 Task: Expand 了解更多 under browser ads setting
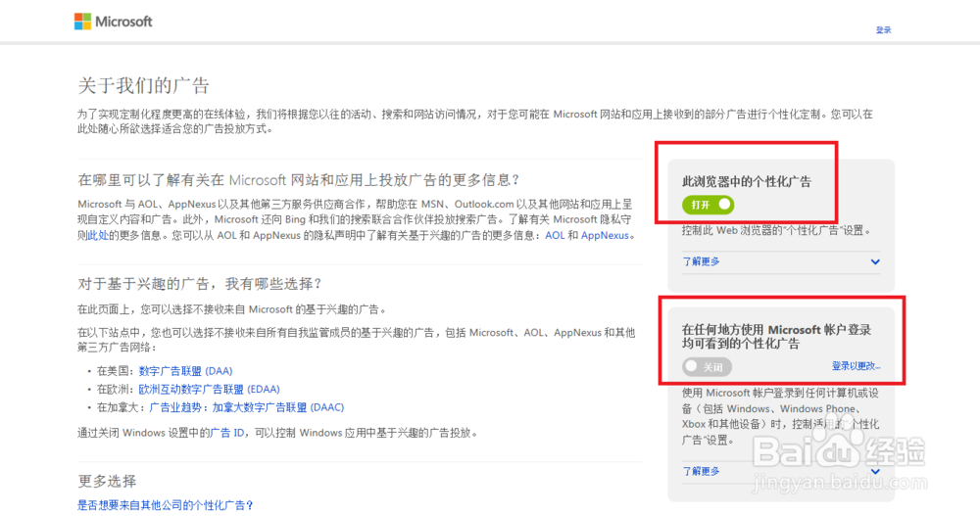point(701,261)
